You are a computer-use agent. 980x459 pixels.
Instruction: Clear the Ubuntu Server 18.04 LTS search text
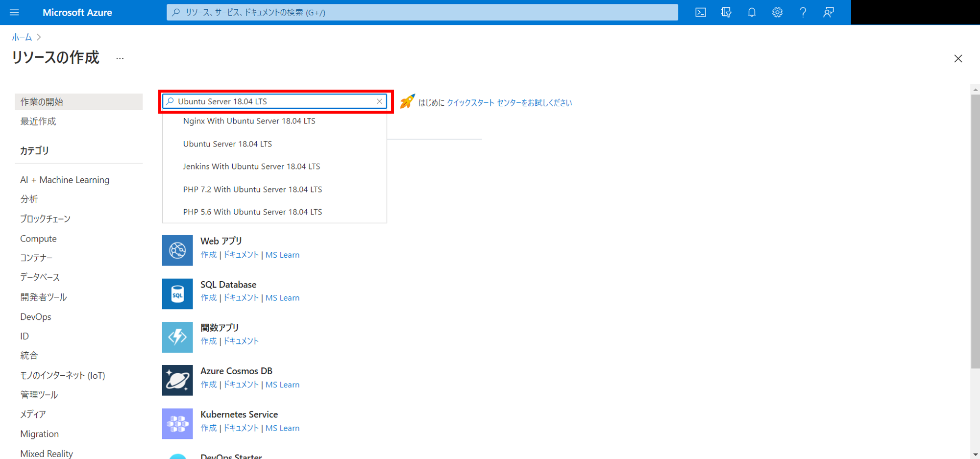pyautogui.click(x=379, y=101)
